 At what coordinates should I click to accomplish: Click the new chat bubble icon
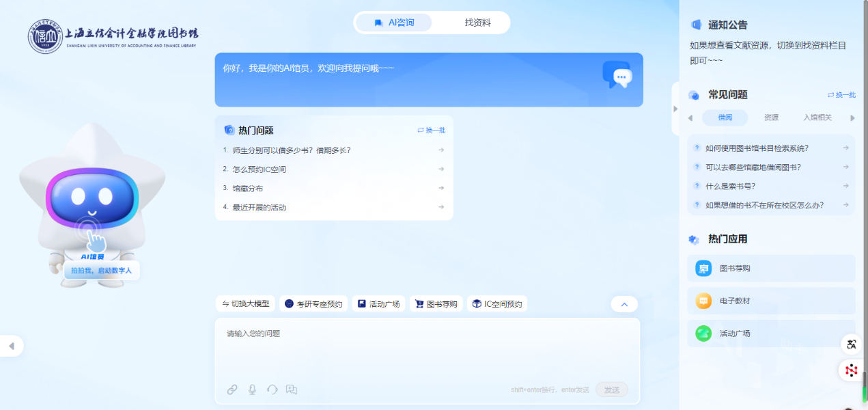pyautogui.click(x=292, y=389)
